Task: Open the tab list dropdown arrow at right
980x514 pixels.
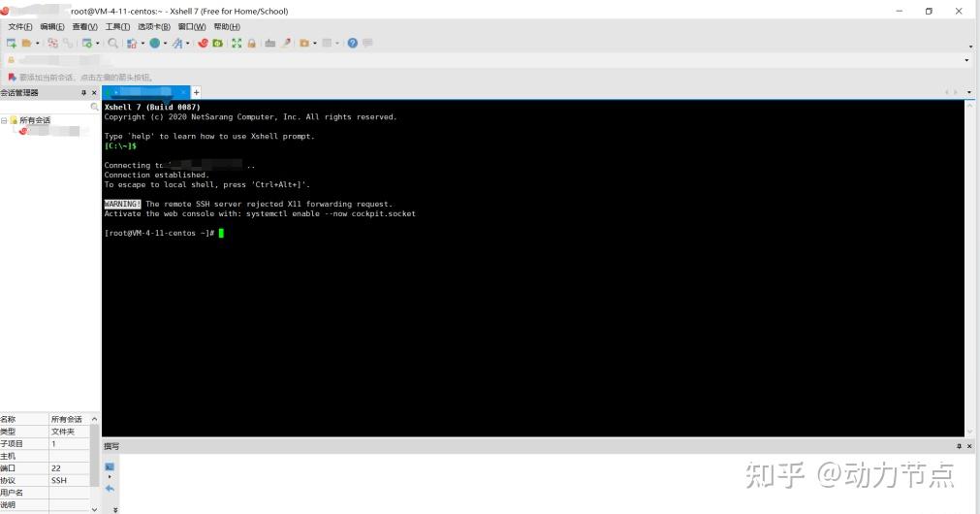Action: [x=969, y=92]
